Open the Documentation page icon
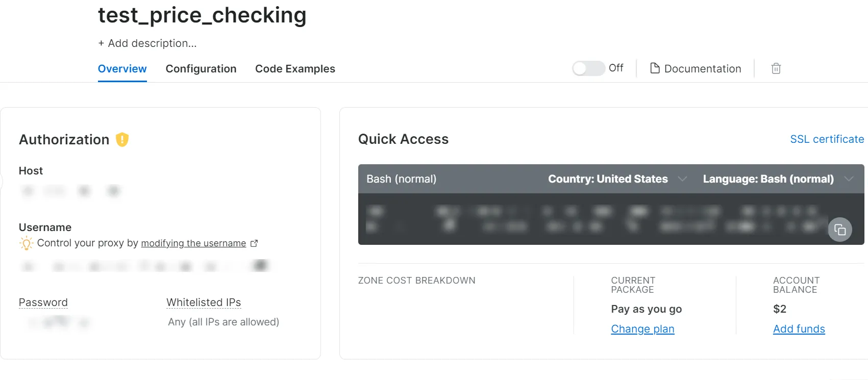Viewport: 868px width, 380px height. pos(656,68)
